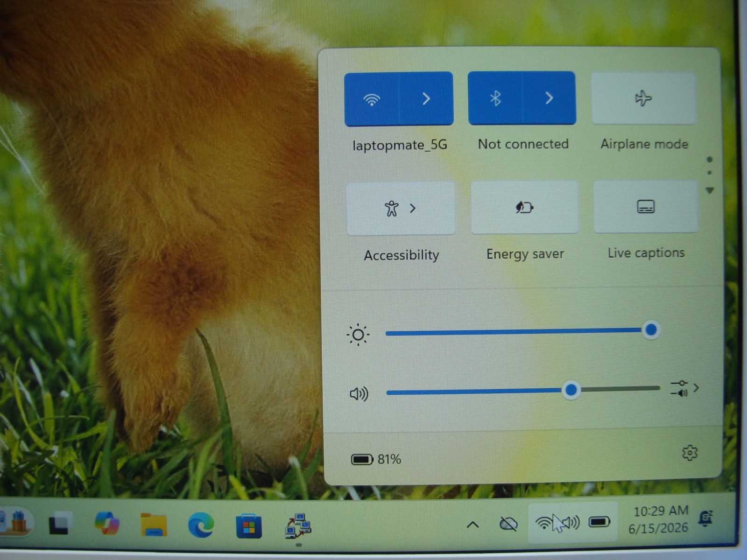
Task: Open Bluetooth devices list chevron
Action: pyautogui.click(x=550, y=98)
